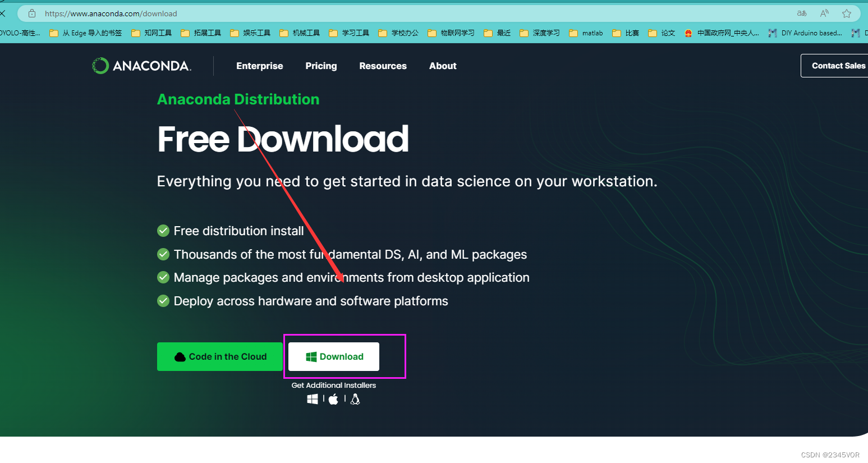Select the Apple macOS installer icon
This screenshot has height=463, width=868.
point(333,399)
